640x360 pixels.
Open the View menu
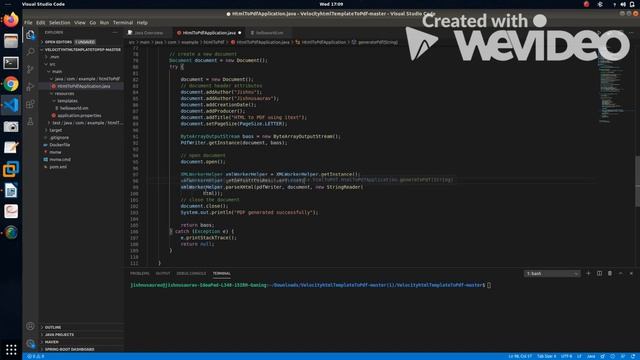point(80,23)
